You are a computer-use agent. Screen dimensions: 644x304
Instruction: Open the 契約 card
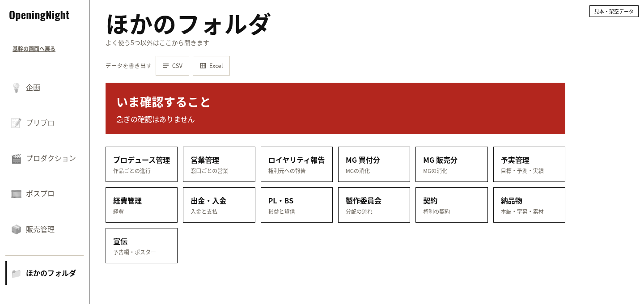[452, 205]
